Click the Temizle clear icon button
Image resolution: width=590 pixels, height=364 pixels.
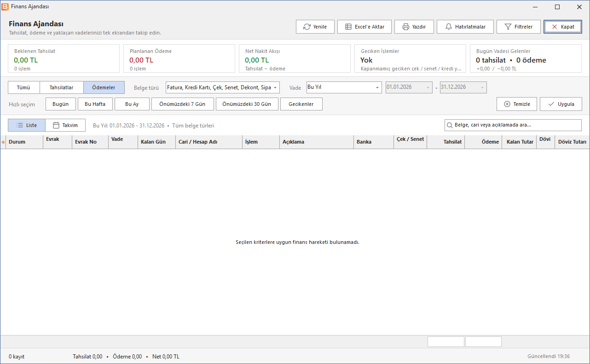[507, 104]
